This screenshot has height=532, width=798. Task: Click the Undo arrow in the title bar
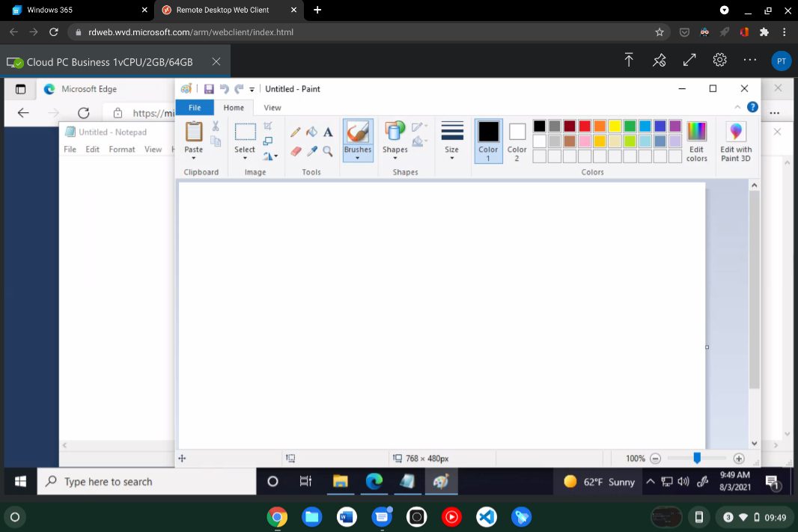[x=224, y=89]
